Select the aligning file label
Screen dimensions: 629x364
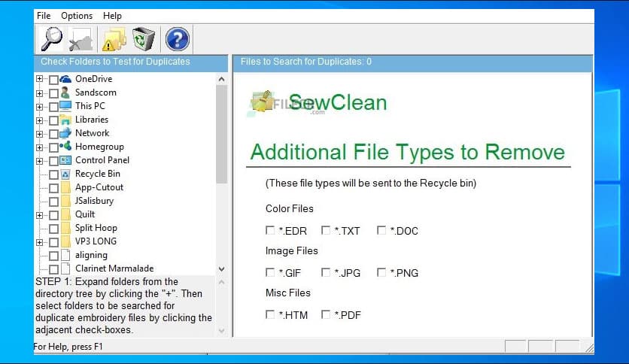tap(91, 255)
